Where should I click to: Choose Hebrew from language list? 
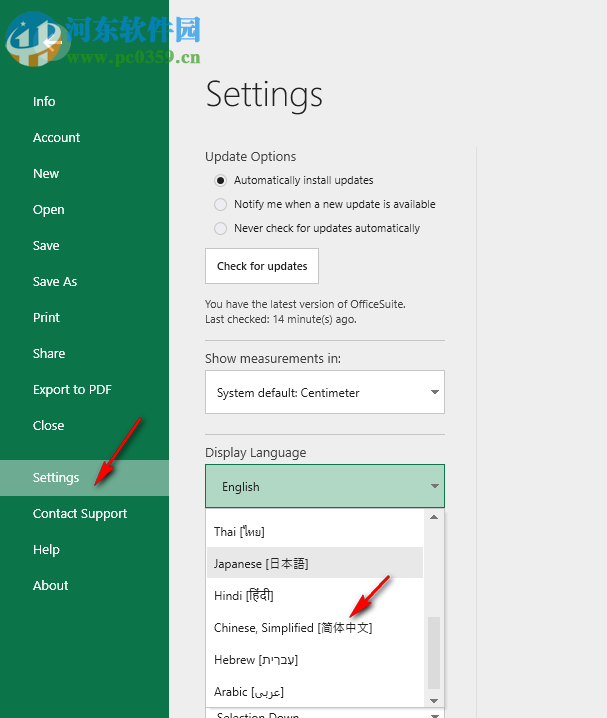point(315,659)
